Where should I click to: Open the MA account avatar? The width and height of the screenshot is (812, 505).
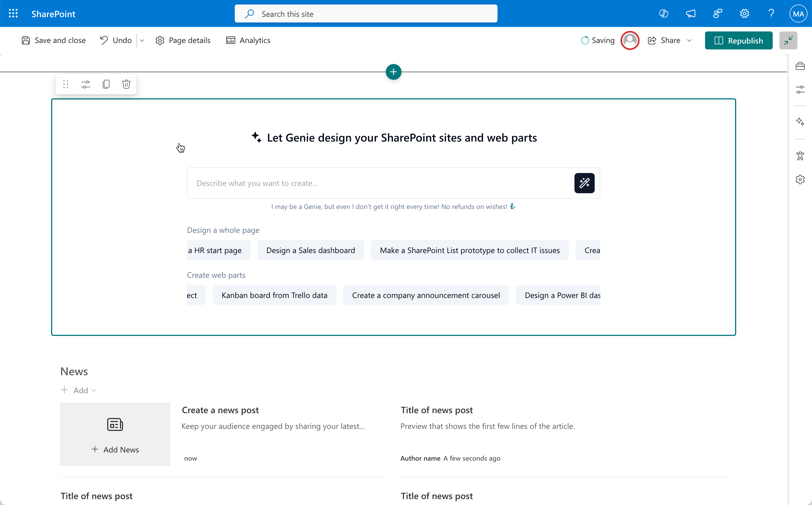point(798,14)
